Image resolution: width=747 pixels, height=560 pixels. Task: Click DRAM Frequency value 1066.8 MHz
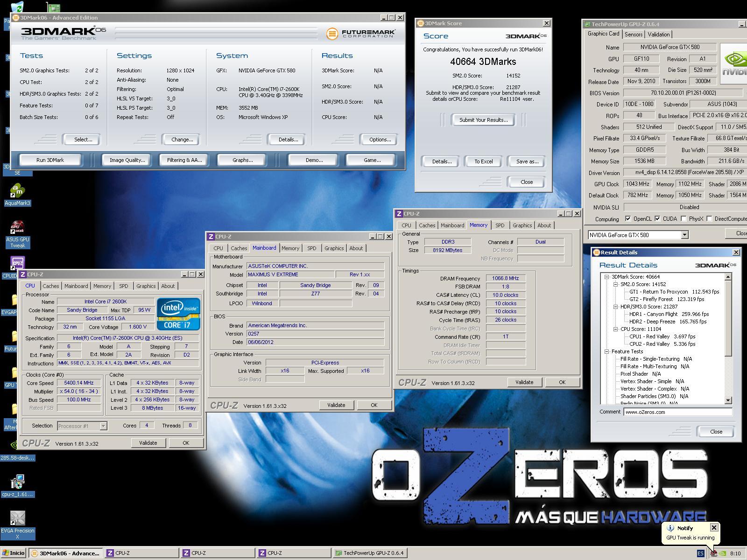[x=506, y=278]
